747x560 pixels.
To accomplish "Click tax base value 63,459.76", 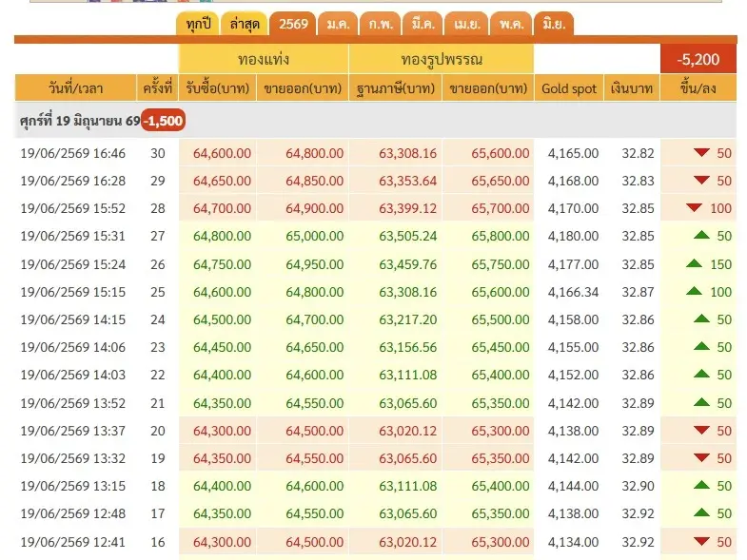I will [x=408, y=264].
